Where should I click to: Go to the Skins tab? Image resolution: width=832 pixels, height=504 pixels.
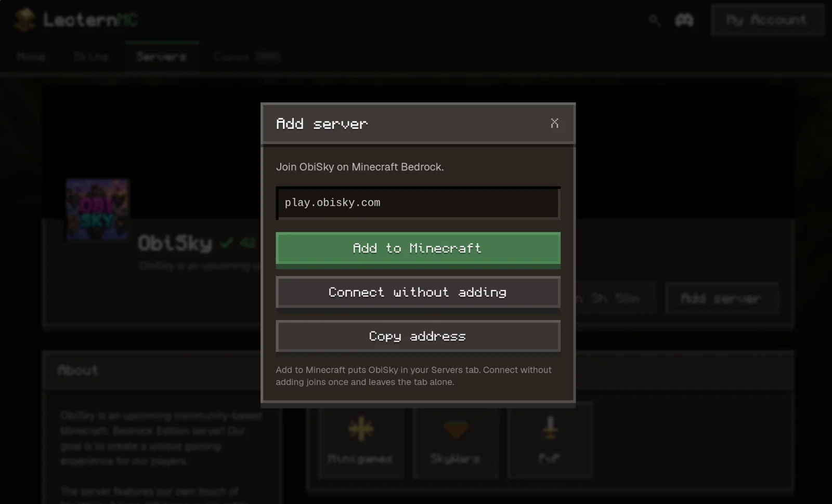pyautogui.click(x=91, y=57)
